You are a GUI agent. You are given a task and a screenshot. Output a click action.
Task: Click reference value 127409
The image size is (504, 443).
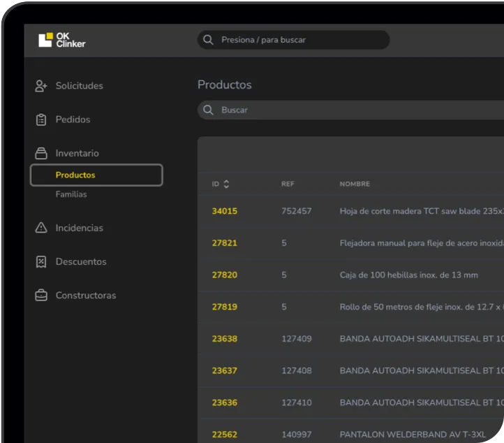[x=297, y=339]
